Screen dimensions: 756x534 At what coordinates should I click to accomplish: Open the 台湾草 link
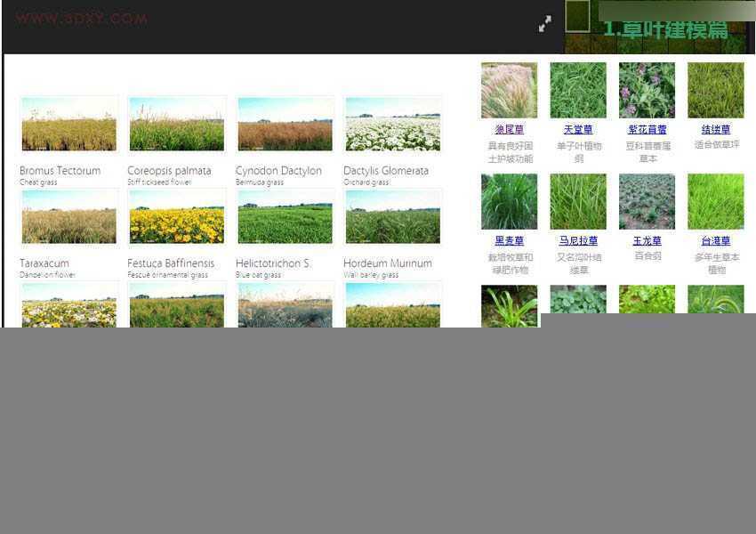(x=716, y=240)
